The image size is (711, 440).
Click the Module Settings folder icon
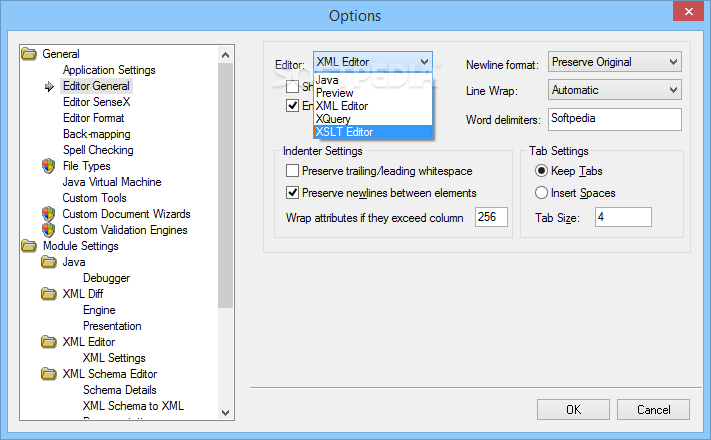(x=29, y=246)
